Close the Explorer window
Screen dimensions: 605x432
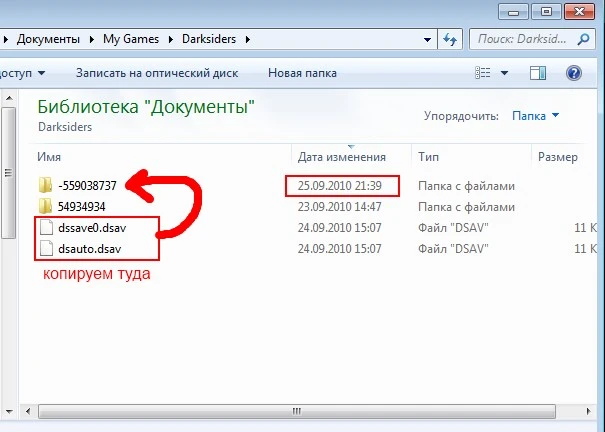(x=579, y=12)
